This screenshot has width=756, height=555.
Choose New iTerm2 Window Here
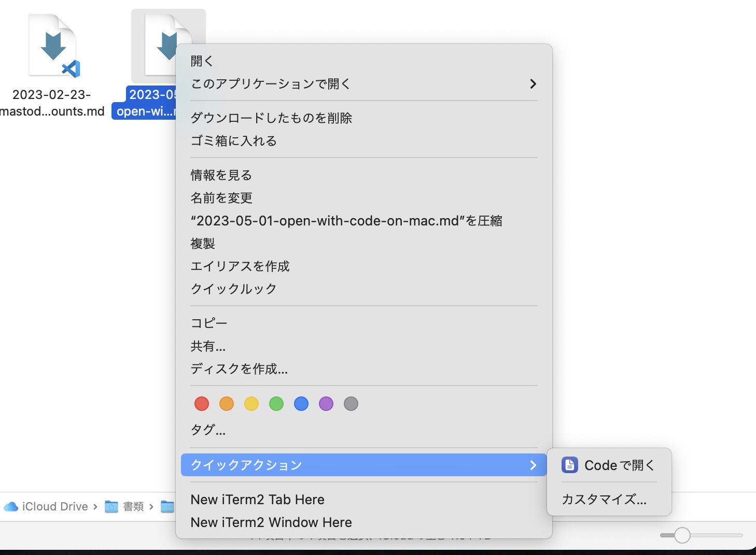(x=363, y=522)
